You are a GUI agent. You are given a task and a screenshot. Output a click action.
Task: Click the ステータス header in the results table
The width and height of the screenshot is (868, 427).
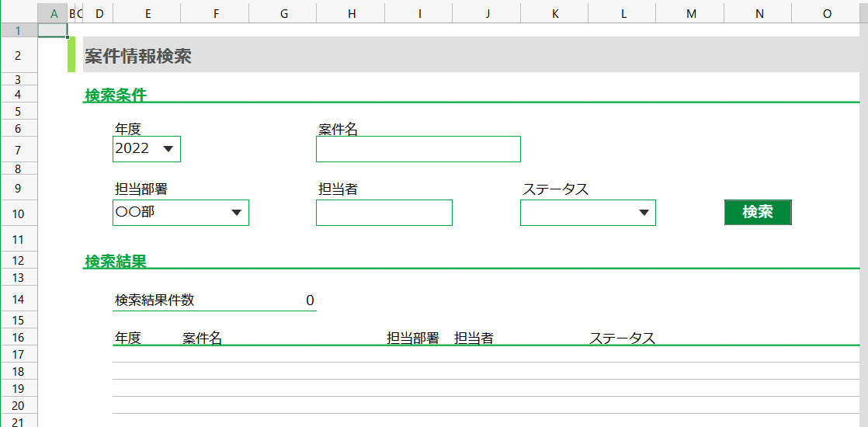(622, 338)
